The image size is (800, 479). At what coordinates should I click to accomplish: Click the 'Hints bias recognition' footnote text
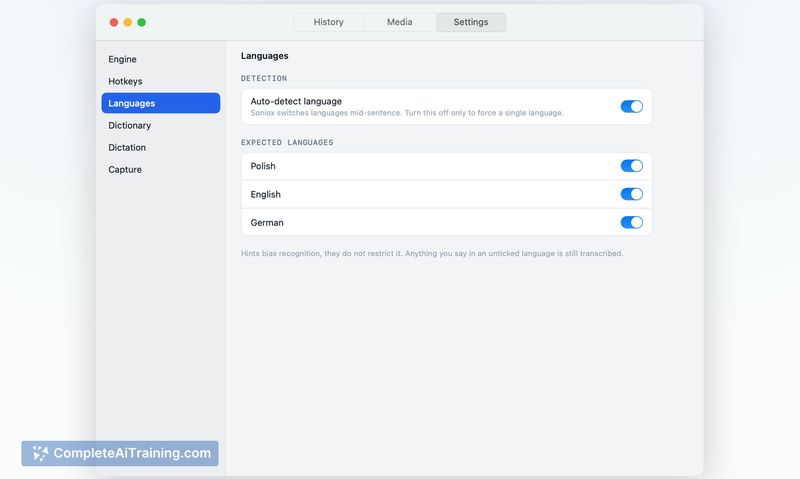click(432, 254)
